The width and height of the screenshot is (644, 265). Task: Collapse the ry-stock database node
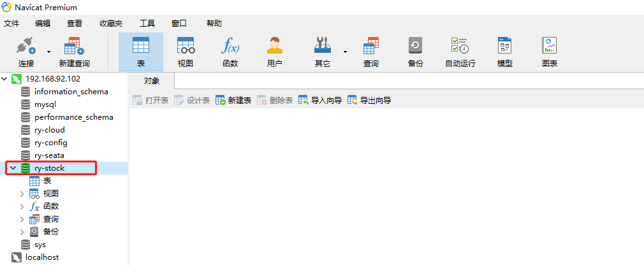(13, 168)
